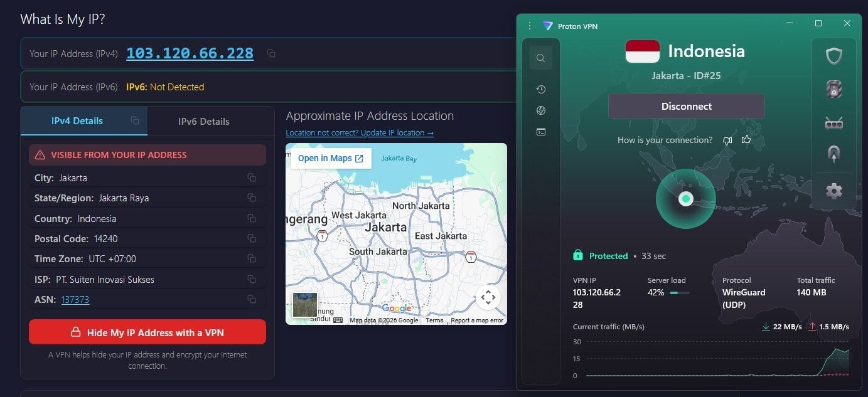Click the South Jakarta label on map

pyautogui.click(x=378, y=251)
